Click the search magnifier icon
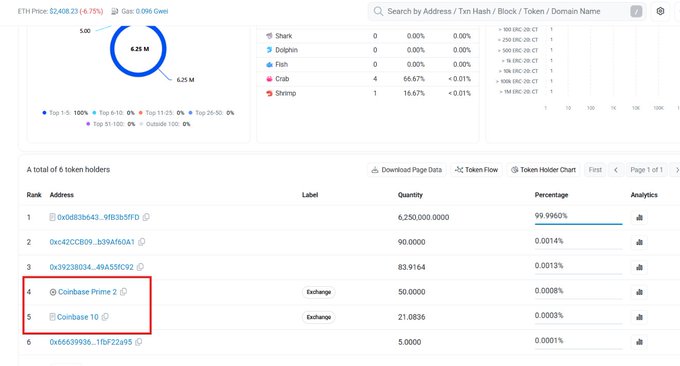This screenshot has height=366, width=680. [378, 11]
